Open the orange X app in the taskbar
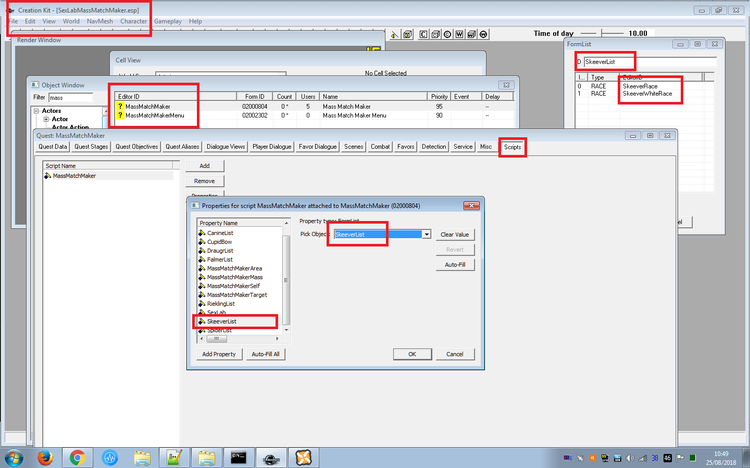Image resolution: width=750 pixels, height=468 pixels. 303,457
